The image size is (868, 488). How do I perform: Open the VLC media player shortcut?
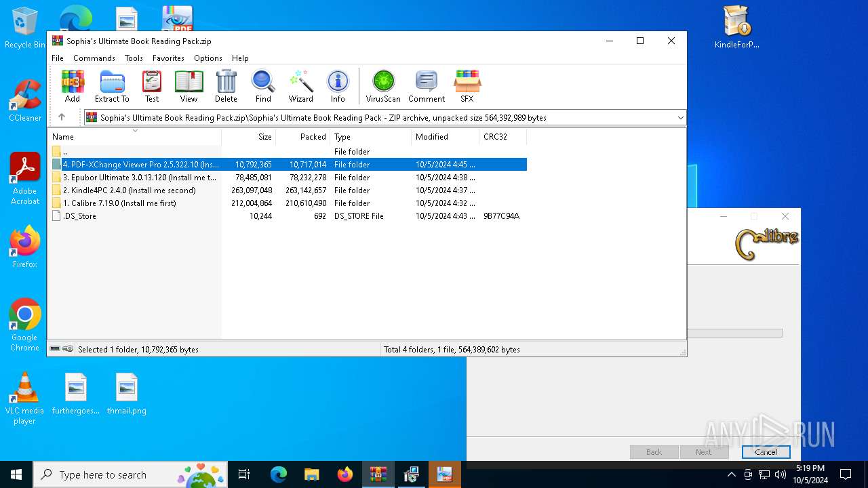(25, 399)
